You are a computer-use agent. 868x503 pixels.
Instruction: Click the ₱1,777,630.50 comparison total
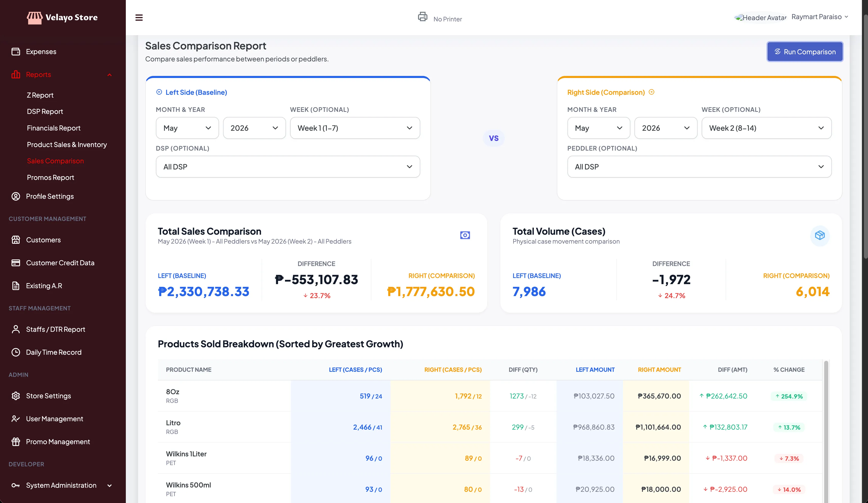(x=430, y=292)
